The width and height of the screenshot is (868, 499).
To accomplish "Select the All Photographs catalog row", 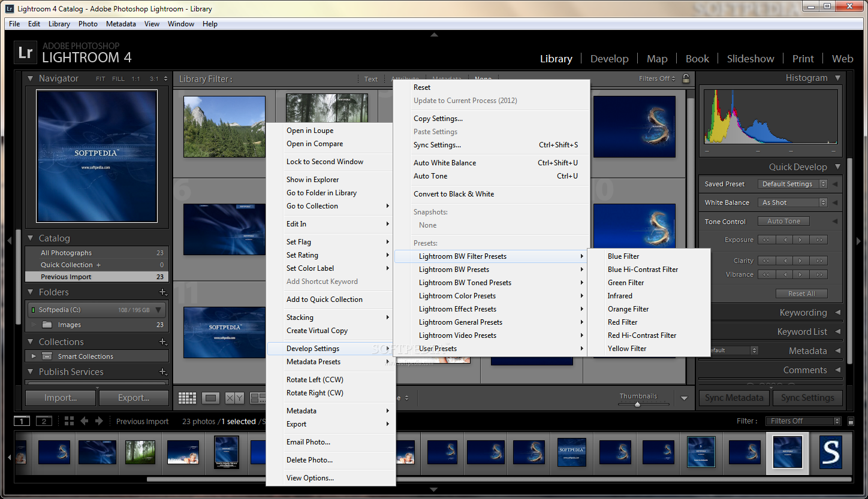I will click(x=97, y=253).
